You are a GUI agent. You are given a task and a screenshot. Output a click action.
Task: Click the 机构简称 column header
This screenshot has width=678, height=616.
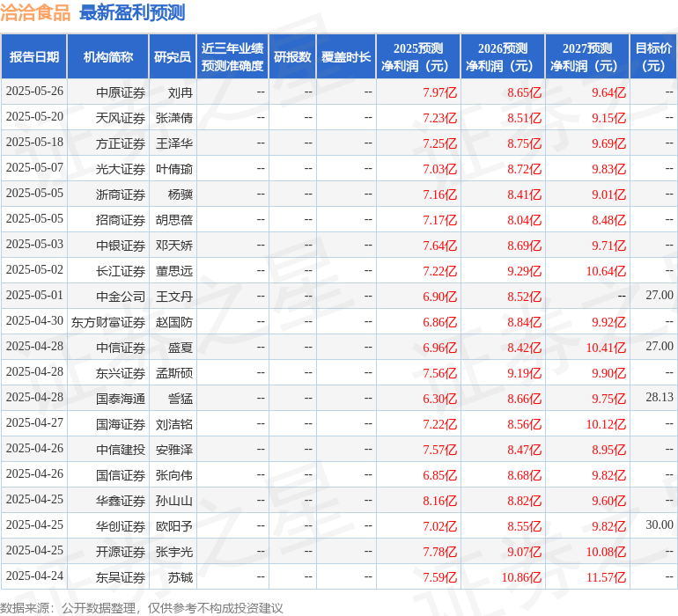point(108,57)
